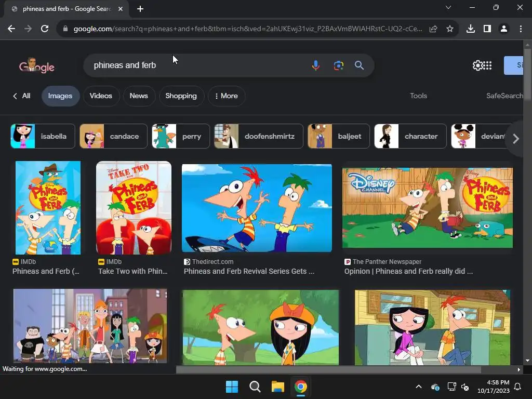Screen dimensions: 532x399
Task: Open the Disney Channel Panther Newspaper image
Action: pos(428,208)
